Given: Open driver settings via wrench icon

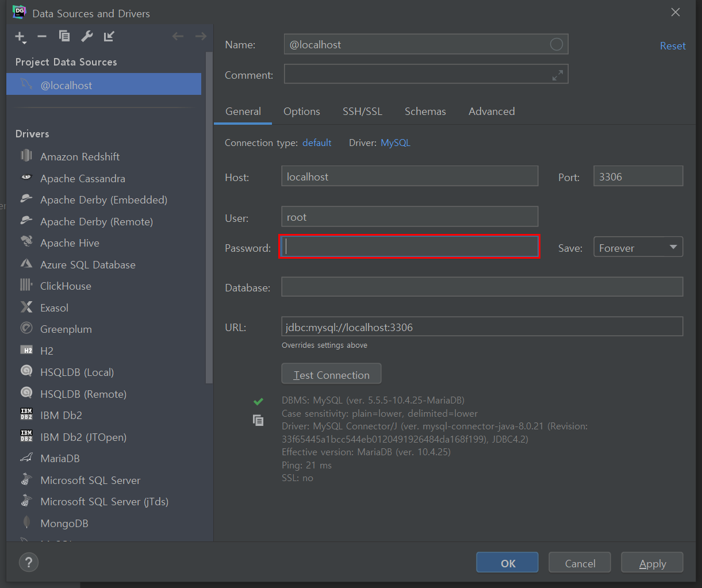Looking at the screenshot, I should click(87, 37).
